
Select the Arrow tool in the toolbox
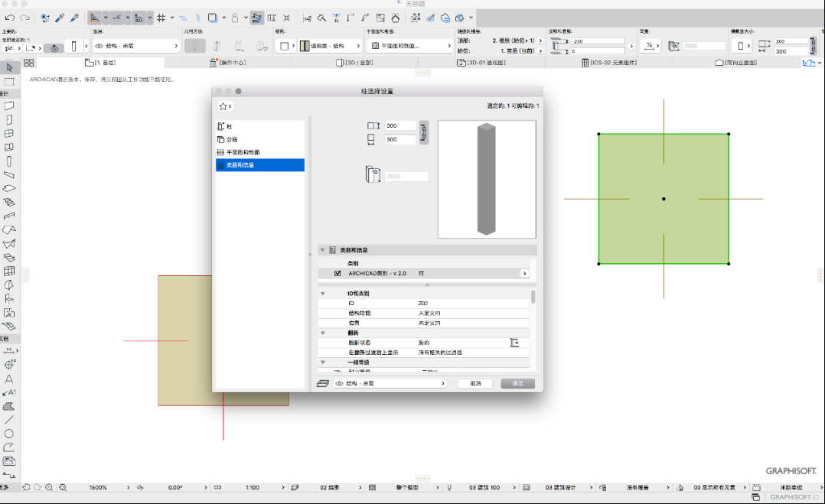click(9, 67)
